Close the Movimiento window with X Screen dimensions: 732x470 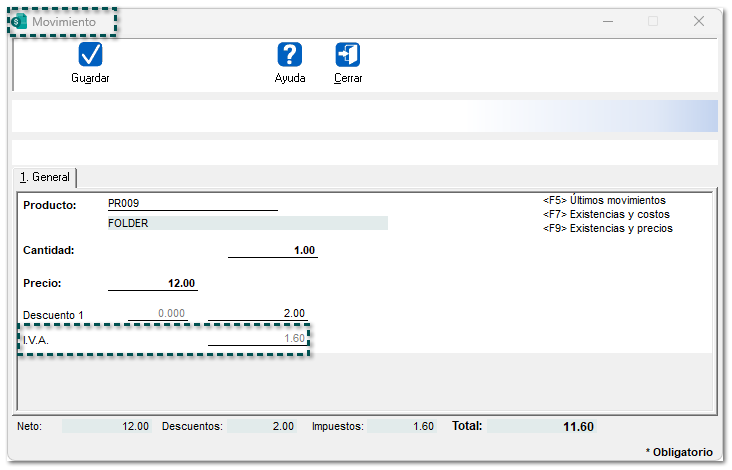point(698,21)
